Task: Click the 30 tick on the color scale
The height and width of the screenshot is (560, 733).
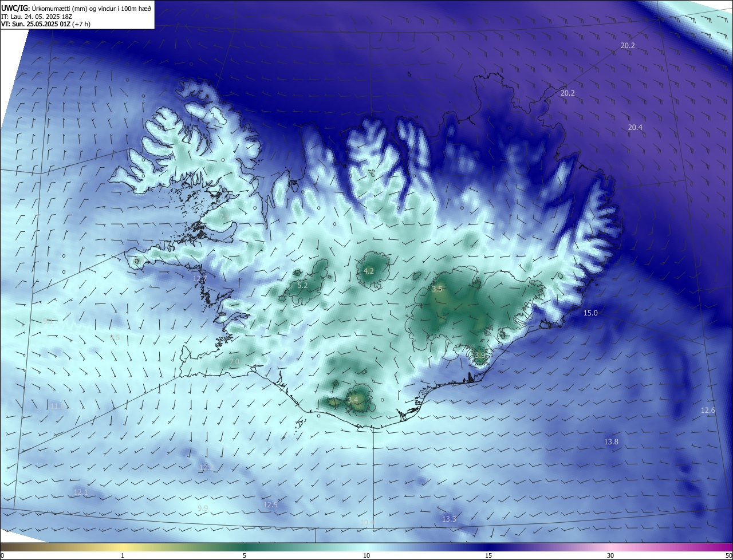Action: [x=610, y=555]
